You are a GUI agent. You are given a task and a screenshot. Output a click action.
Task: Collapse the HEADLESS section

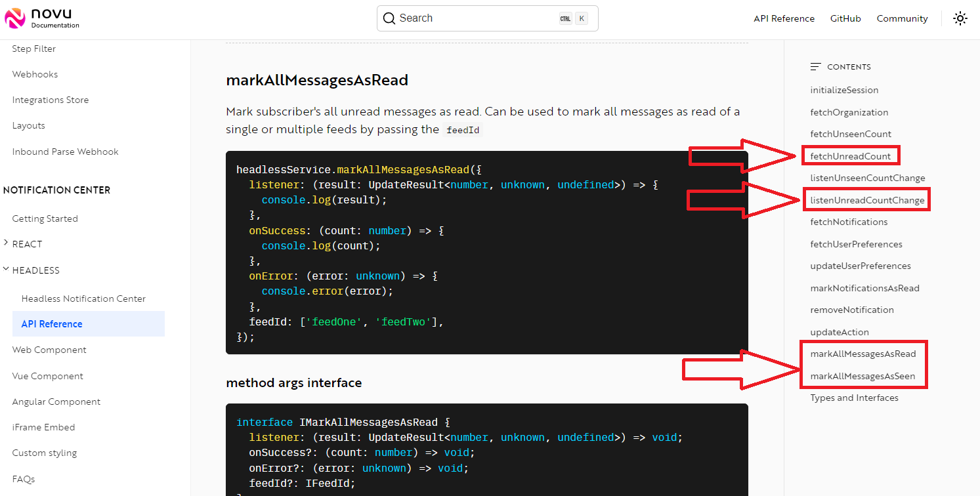click(36, 270)
